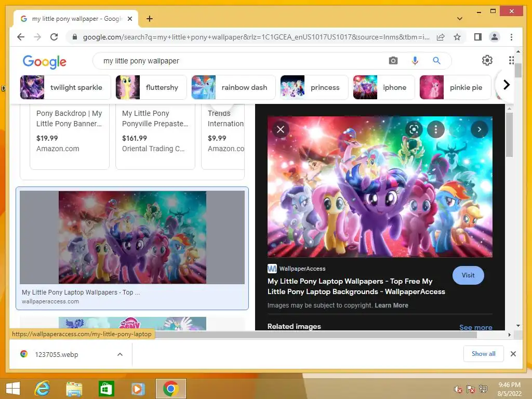Go to next preview image
This screenshot has height=399, width=532.
[479, 129]
